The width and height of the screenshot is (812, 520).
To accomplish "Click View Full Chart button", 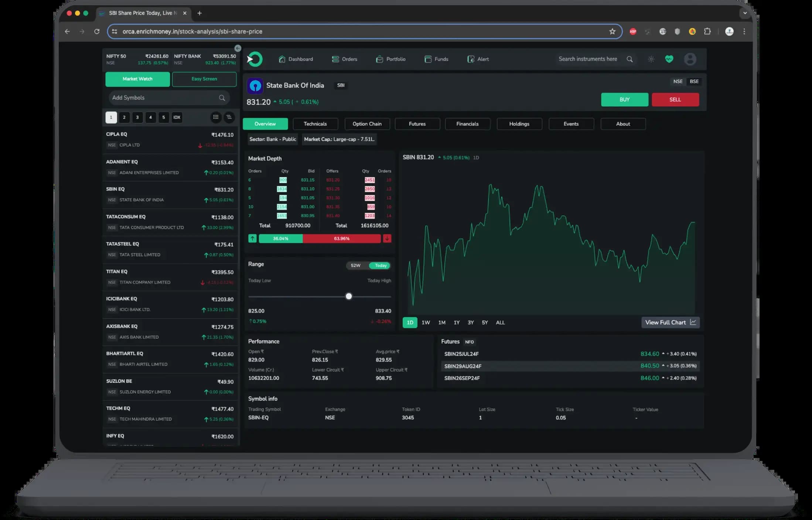I will pos(670,322).
